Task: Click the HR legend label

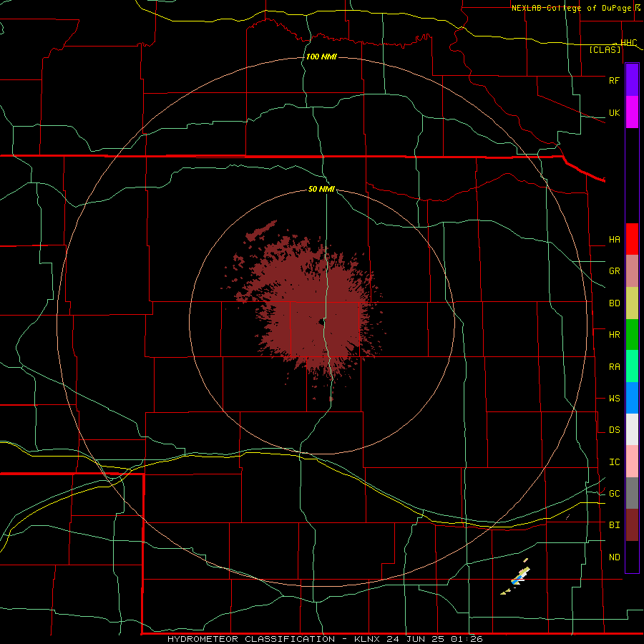Action: tap(614, 335)
